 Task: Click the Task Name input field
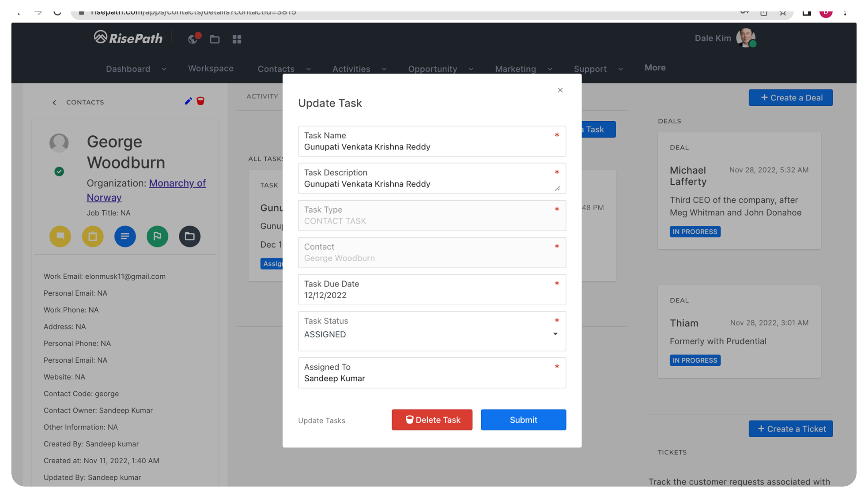coord(432,142)
